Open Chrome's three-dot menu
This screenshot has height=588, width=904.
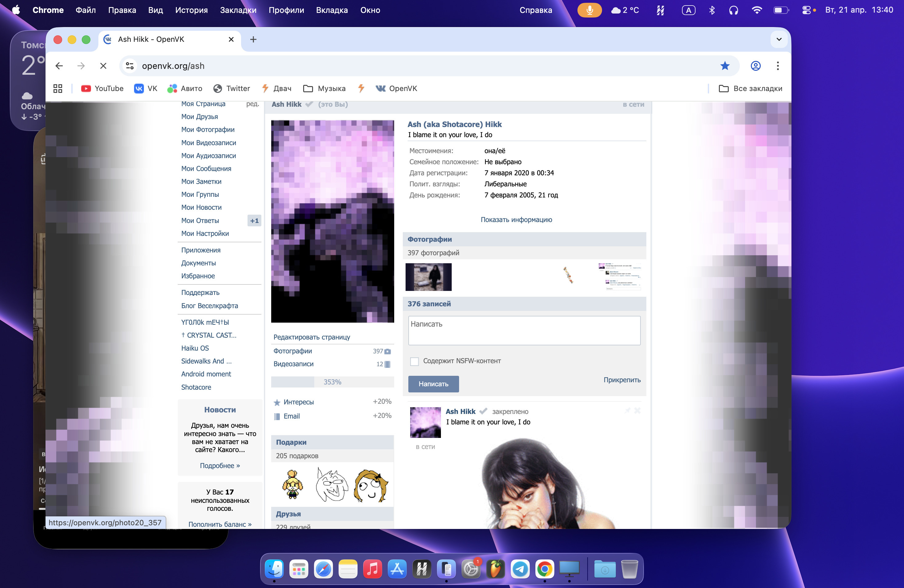[x=778, y=66]
